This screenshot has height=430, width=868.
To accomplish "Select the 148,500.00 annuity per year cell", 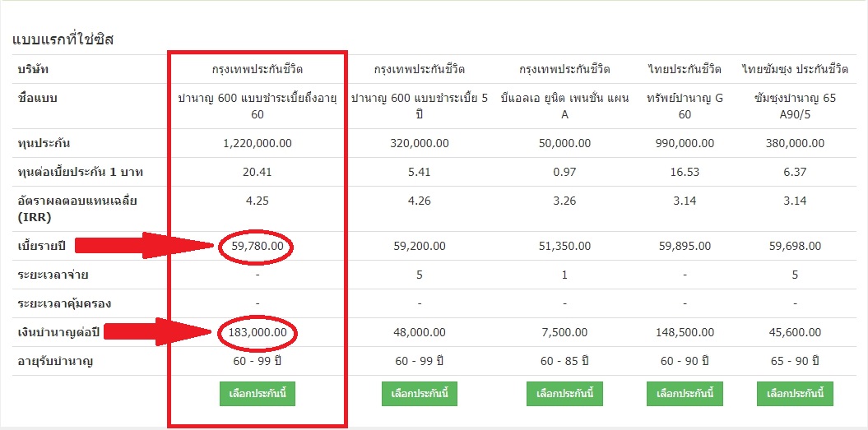I will click(x=685, y=333).
